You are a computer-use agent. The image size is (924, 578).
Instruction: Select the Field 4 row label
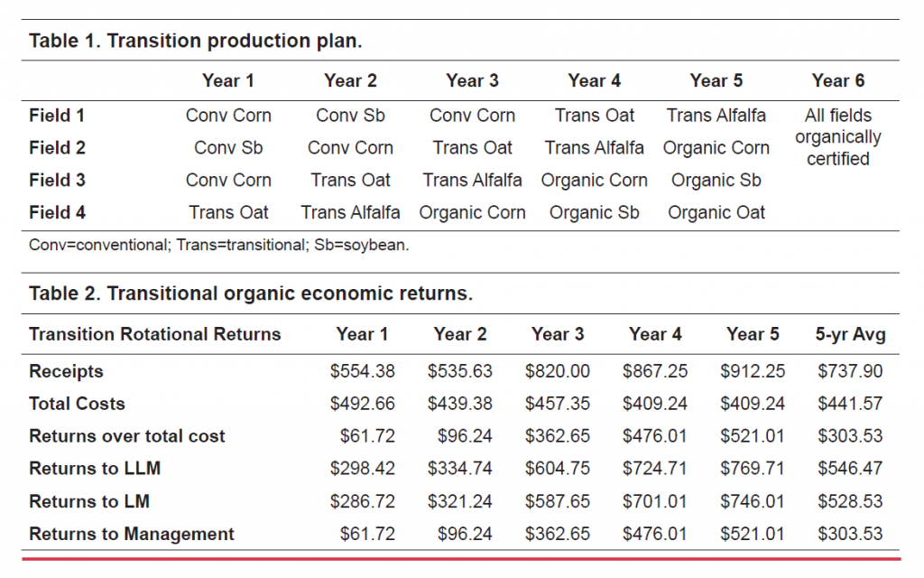57,213
